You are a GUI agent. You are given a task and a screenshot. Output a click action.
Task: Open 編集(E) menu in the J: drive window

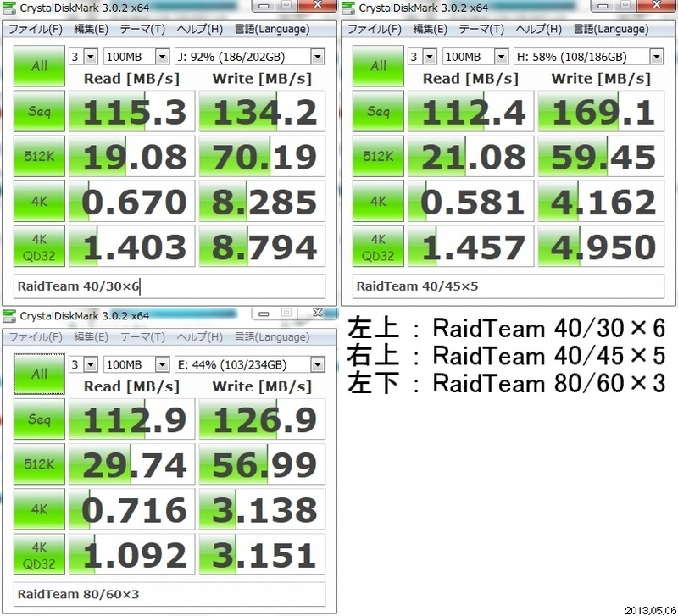(91, 29)
